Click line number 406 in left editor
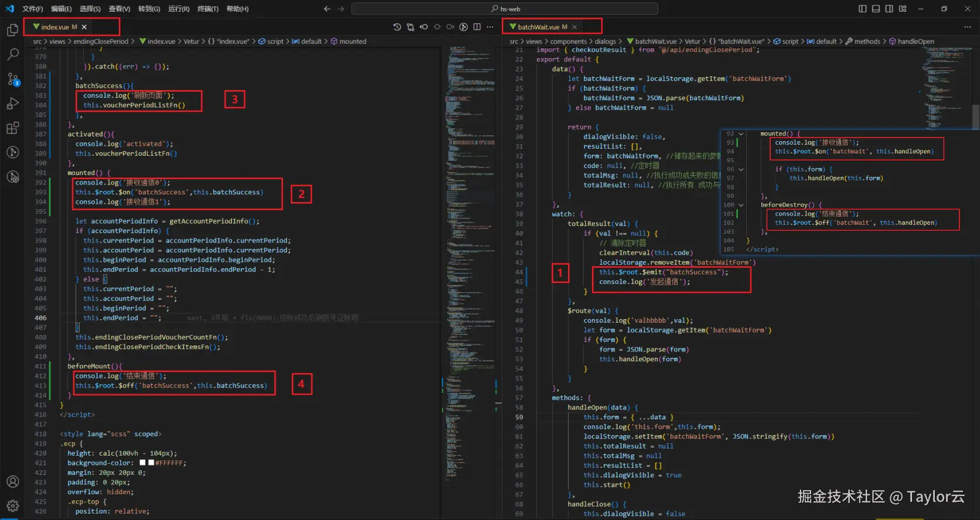Image resolution: width=980 pixels, height=520 pixels. pos(40,318)
